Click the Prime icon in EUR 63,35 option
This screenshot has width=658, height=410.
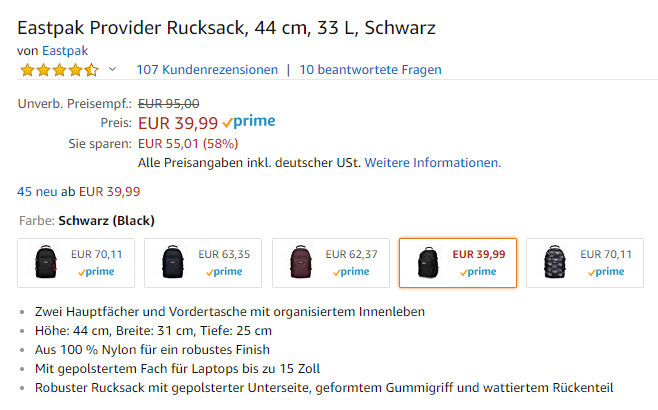click(225, 271)
